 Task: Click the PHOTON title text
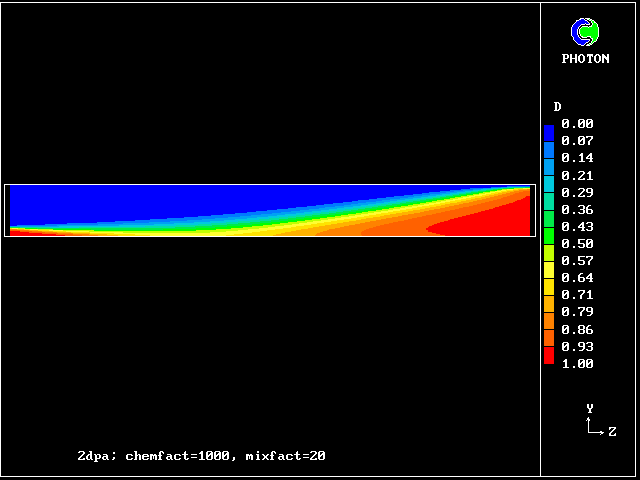pos(585,59)
